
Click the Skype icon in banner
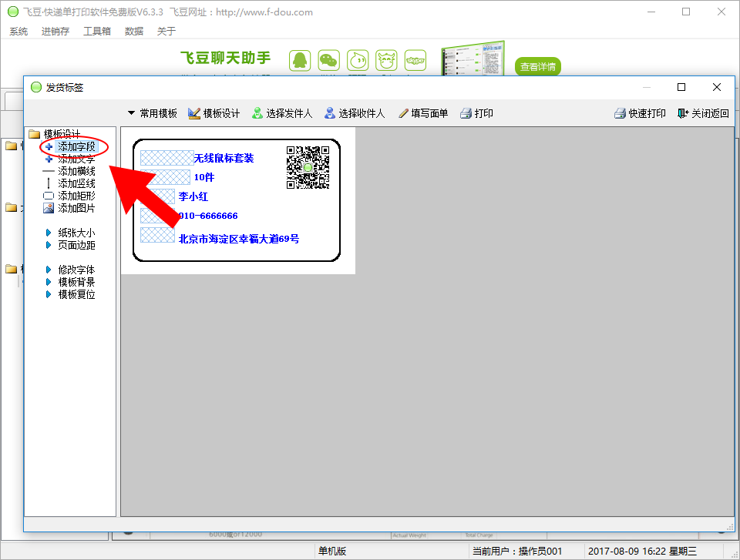(415, 60)
